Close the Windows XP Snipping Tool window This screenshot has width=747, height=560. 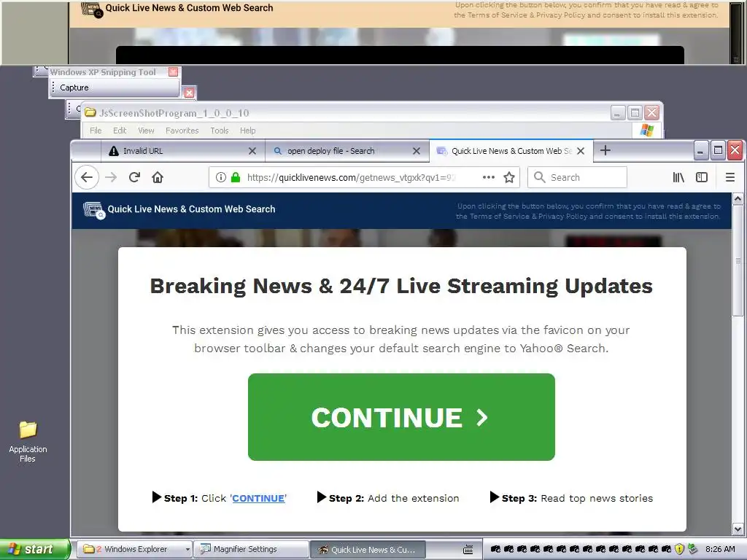pyautogui.click(x=174, y=72)
